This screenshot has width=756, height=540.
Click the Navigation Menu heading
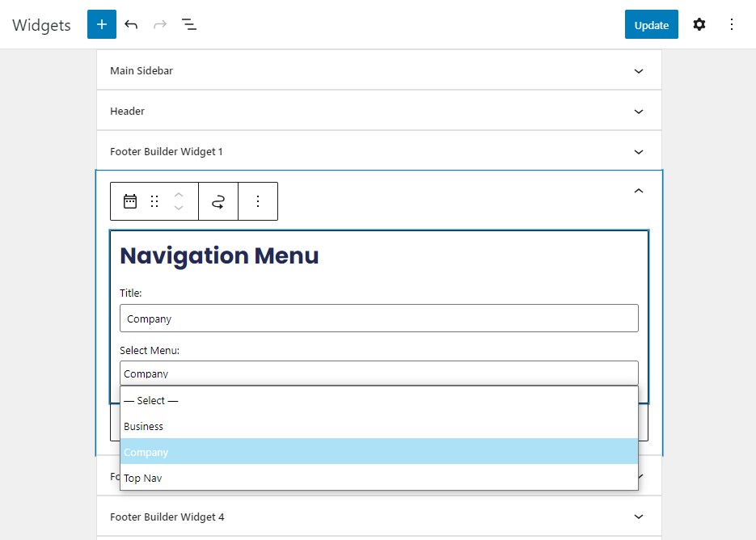(x=219, y=255)
